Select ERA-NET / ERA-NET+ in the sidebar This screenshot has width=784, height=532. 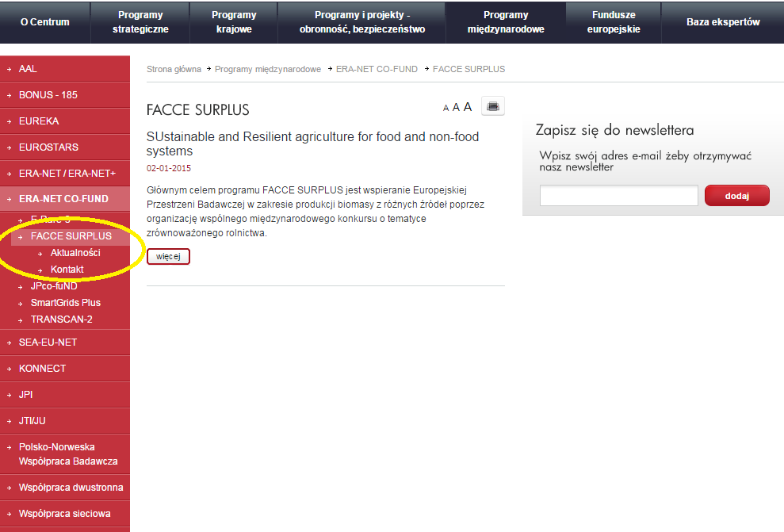65,173
